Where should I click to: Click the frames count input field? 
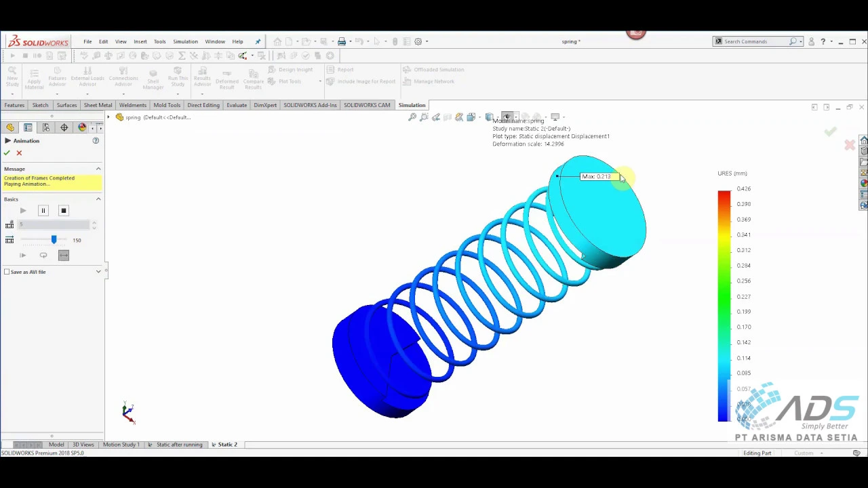coord(54,224)
